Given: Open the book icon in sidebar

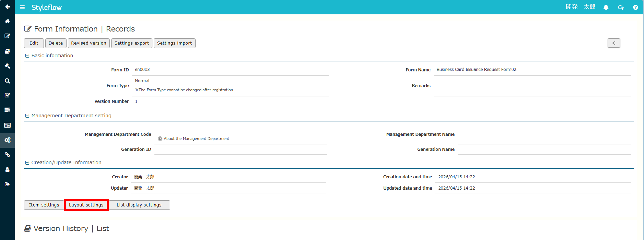Looking at the screenshot, I should click(7, 51).
